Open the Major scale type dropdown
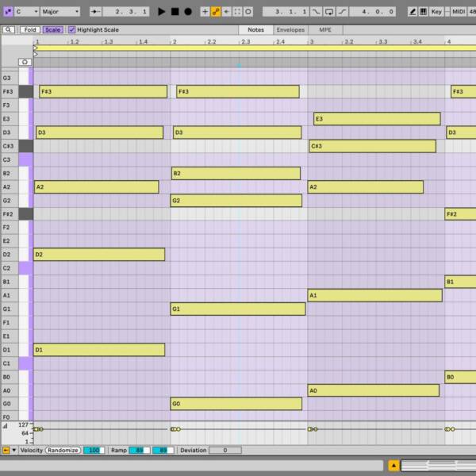The image size is (476, 476). click(x=60, y=12)
